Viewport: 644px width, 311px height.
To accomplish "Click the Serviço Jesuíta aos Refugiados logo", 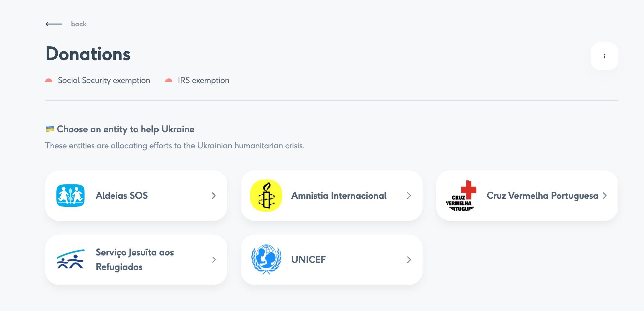I will click(70, 259).
